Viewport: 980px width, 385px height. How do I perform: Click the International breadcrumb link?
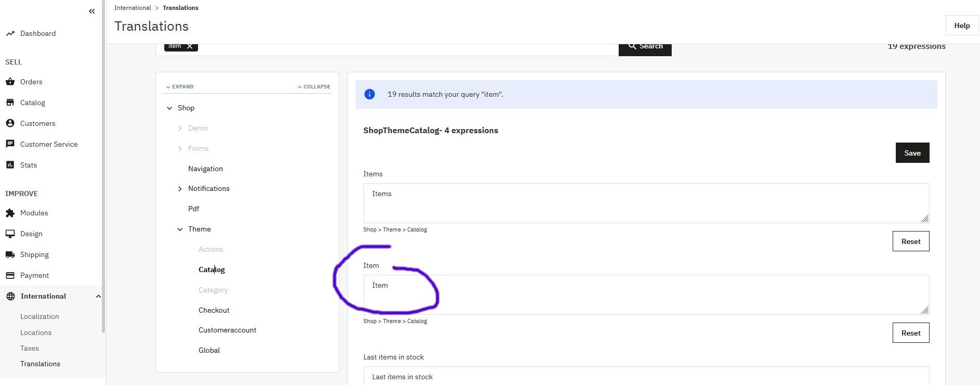[x=133, y=8]
